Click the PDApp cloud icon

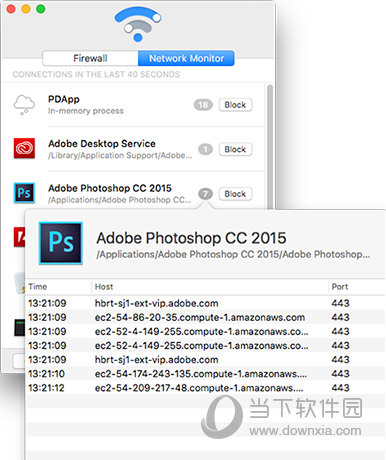pyautogui.click(x=24, y=105)
